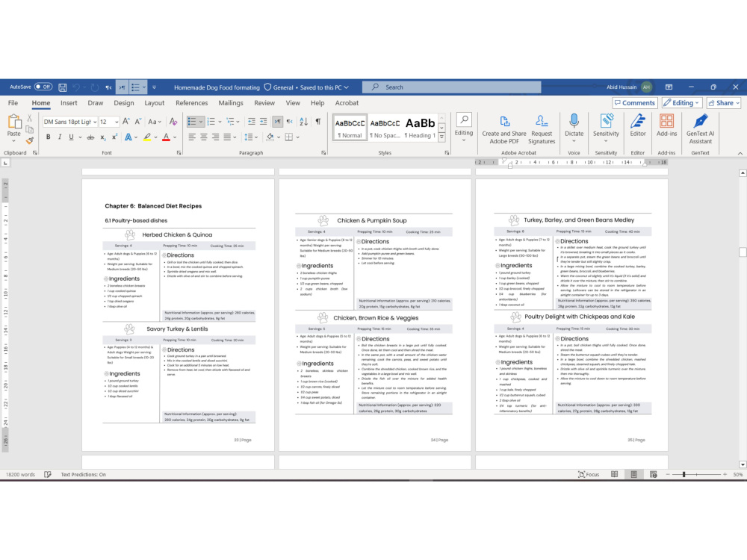Align text left
747x560 pixels.
pyautogui.click(x=192, y=137)
